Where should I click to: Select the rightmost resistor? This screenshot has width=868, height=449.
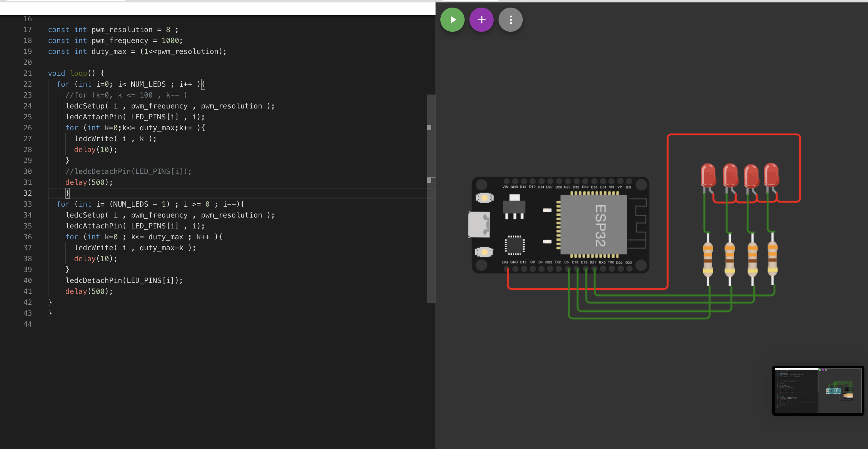click(x=772, y=258)
